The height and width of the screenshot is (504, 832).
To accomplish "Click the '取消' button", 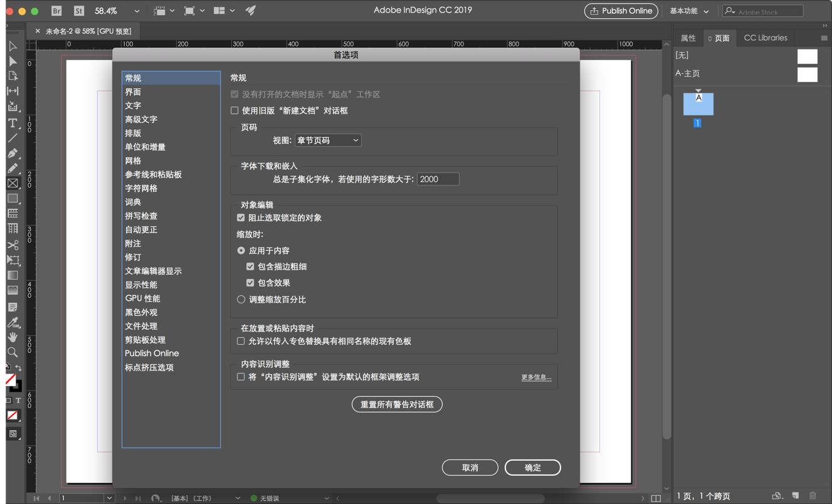I will point(470,468).
